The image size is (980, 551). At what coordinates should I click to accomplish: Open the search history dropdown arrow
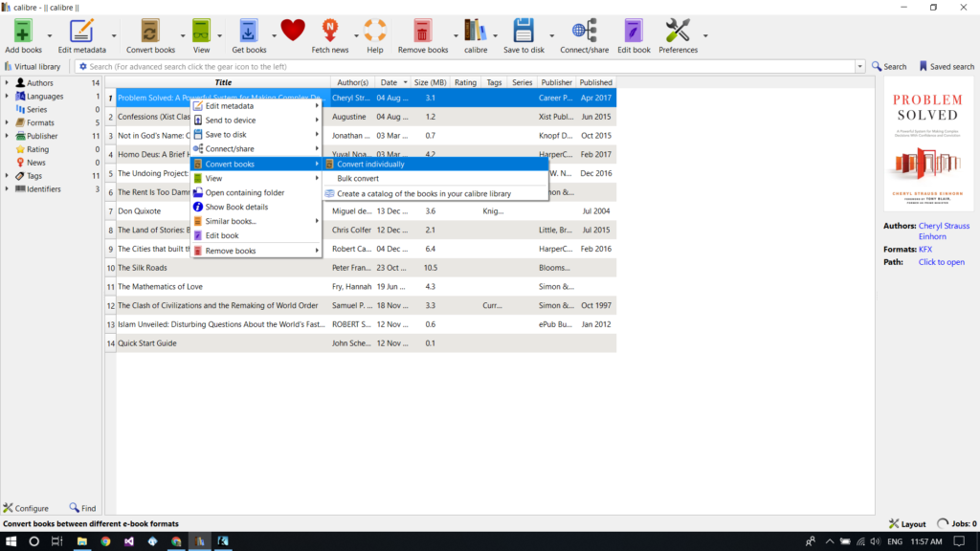click(859, 67)
